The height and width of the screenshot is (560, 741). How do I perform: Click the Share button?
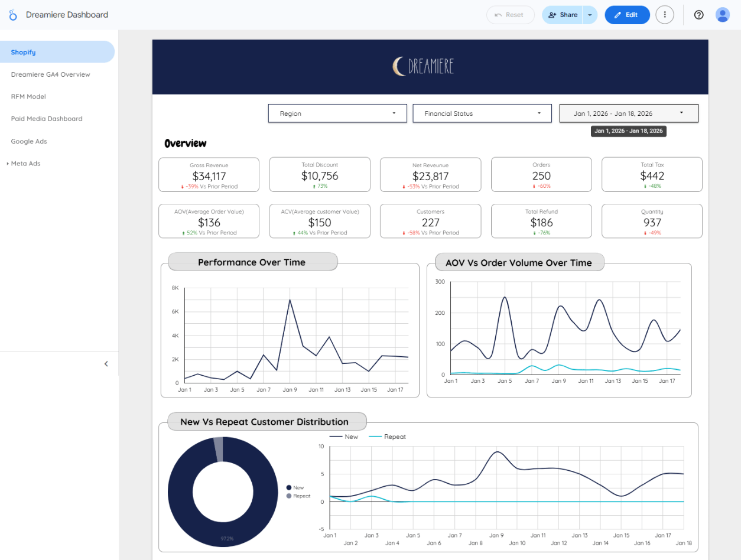click(562, 15)
